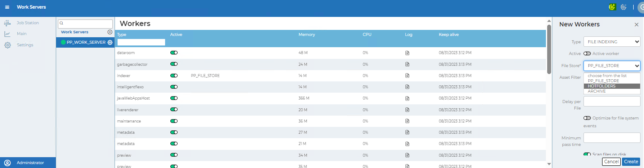Image resolution: width=644 pixels, height=168 pixels.
Task: Open log for metadata worker using 21 M
Action: [407, 143]
